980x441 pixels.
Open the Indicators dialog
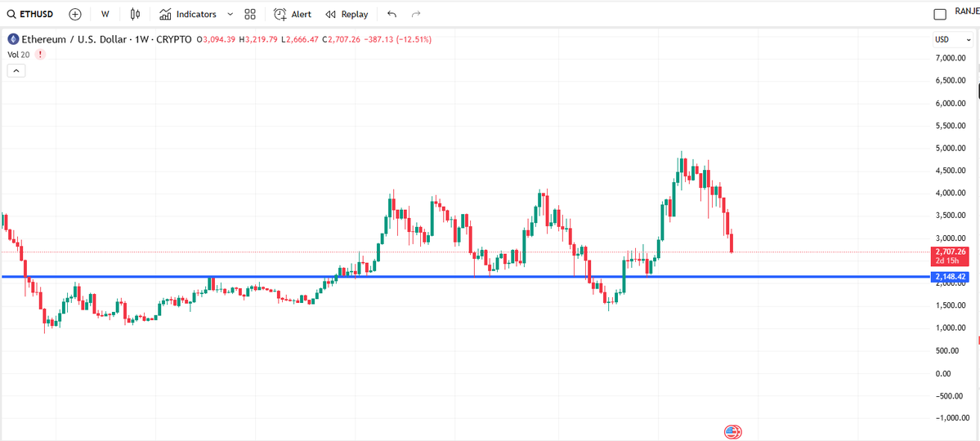[187, 14]
